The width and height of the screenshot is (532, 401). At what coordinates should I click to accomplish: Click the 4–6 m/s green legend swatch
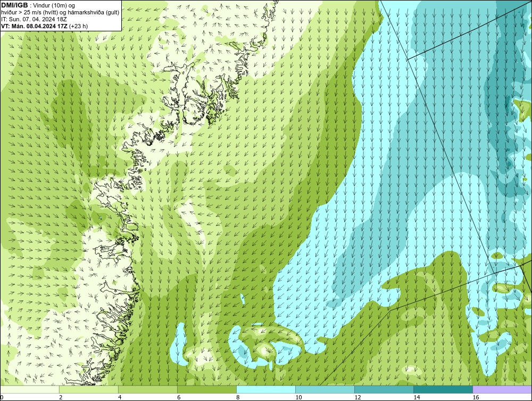point(148,389)
